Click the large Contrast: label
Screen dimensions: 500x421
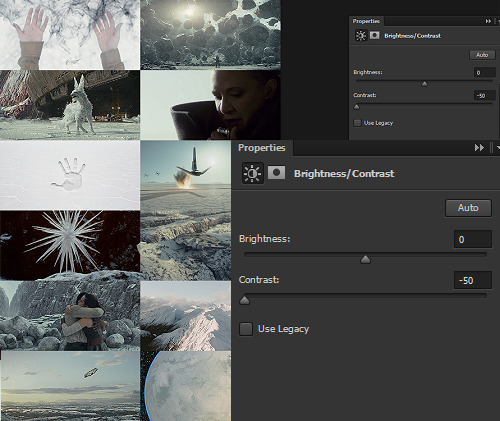[x=259, y=280]
